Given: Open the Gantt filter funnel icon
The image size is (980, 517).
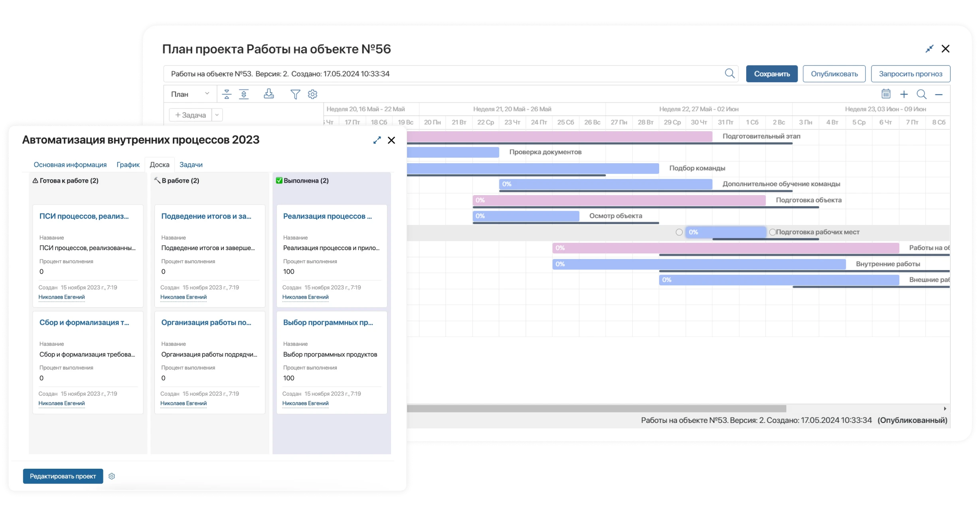Looking at the screenshot, I should coord(295,94).
